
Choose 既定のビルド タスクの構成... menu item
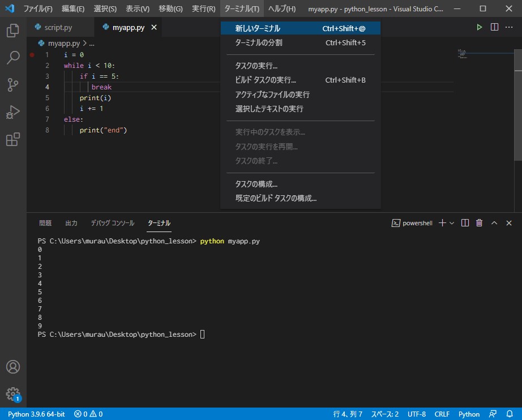300,198
